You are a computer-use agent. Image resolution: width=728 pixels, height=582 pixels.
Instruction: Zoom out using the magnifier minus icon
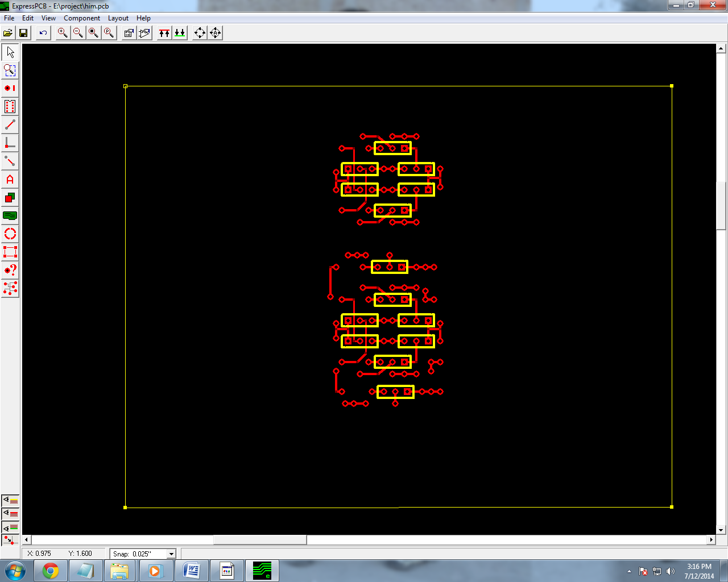pos(77,32)
